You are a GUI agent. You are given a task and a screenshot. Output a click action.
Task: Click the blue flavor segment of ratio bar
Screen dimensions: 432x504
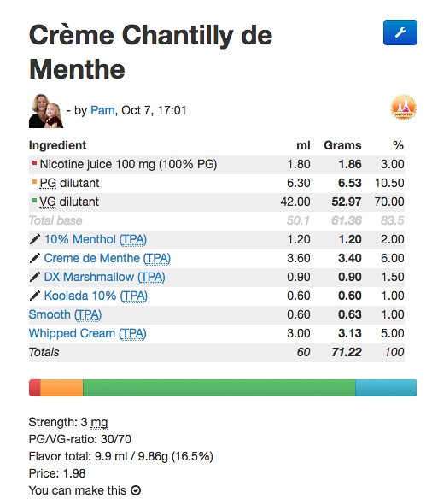[x=386, y=388]
